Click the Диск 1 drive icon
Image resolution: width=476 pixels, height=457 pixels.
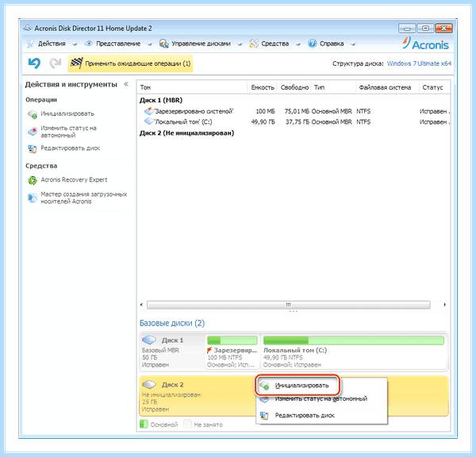click(x=149, y=340)
